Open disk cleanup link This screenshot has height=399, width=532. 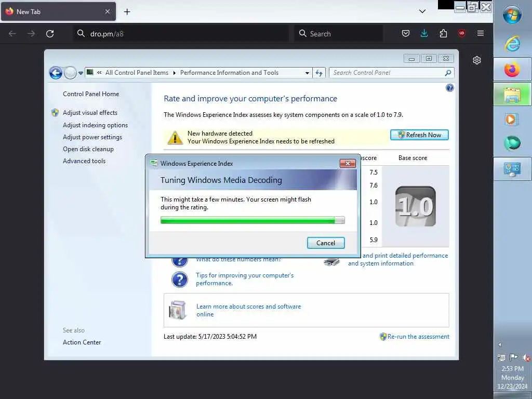click(x=88, y=149)
